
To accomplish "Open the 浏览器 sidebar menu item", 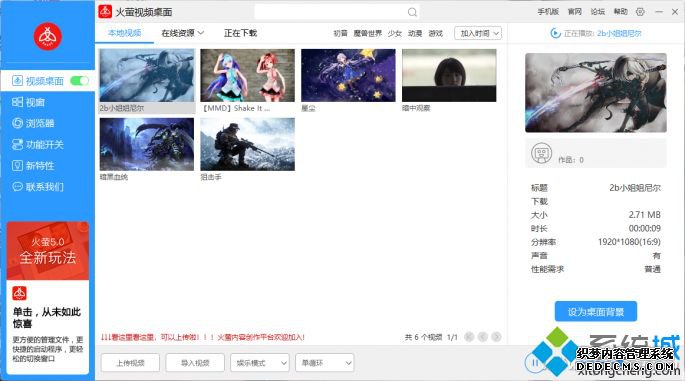I will point(47,123).
